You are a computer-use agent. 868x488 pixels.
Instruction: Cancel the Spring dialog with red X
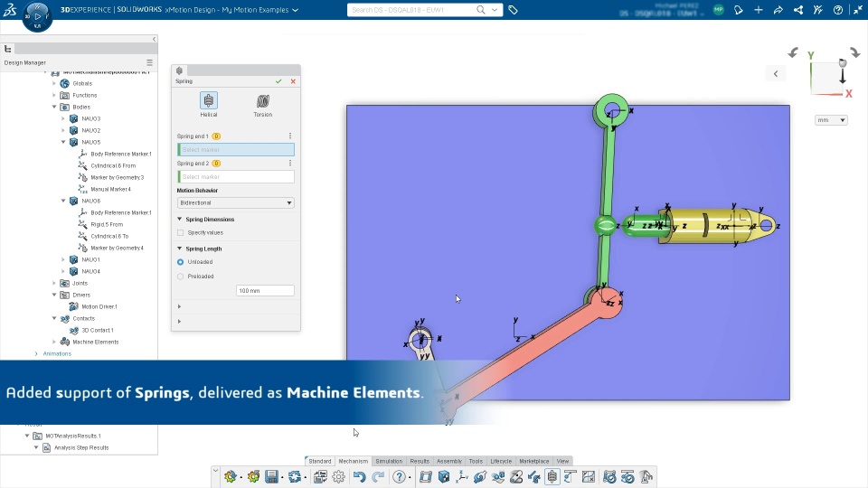[x=293, y=81]
